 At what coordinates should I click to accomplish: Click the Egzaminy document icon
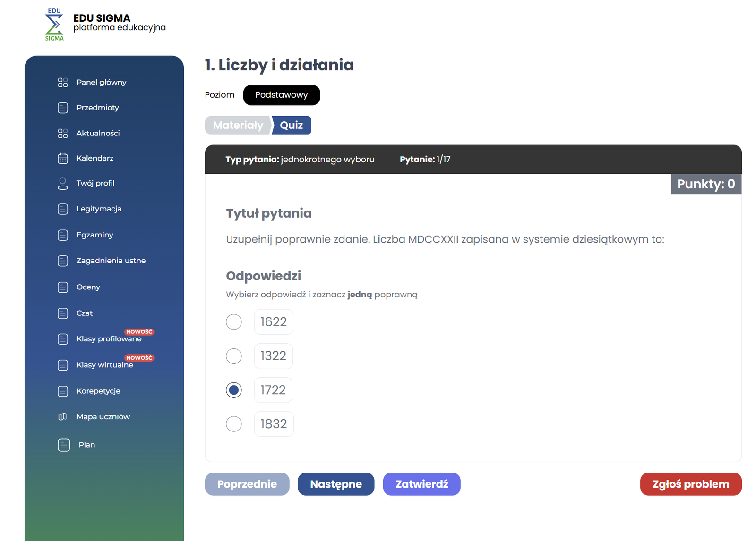[x=63, y=235]
